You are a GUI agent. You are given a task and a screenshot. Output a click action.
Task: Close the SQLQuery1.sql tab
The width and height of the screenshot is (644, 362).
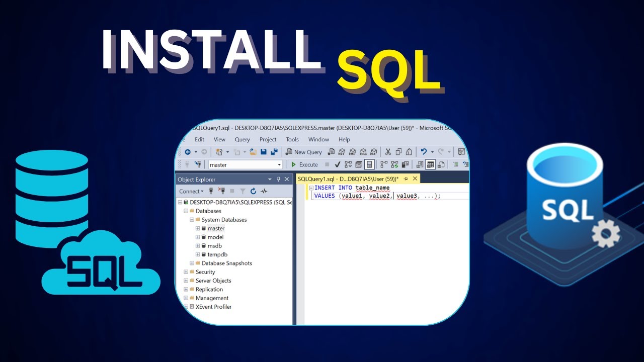click(x=415, y=179)
